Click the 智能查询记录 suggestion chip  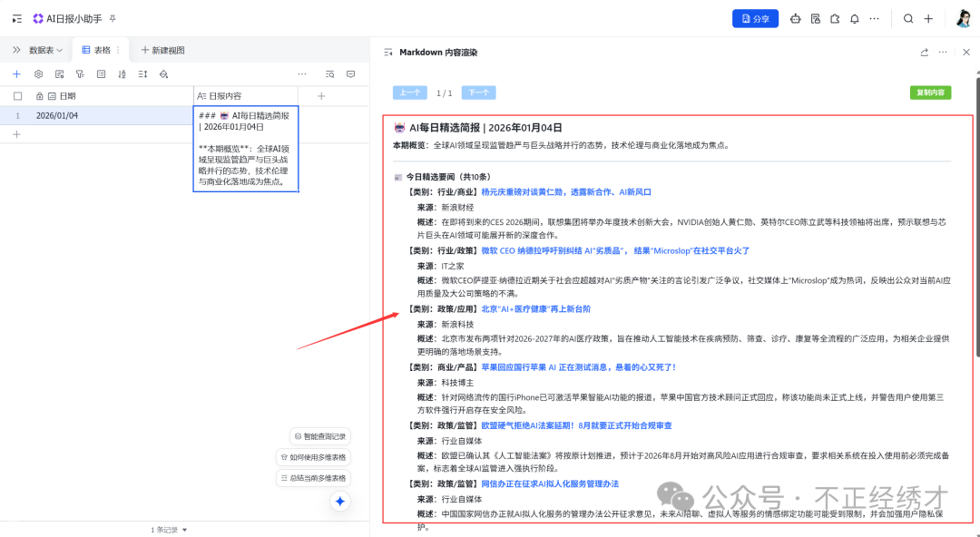pyautogui.click(x=320, y=436)
